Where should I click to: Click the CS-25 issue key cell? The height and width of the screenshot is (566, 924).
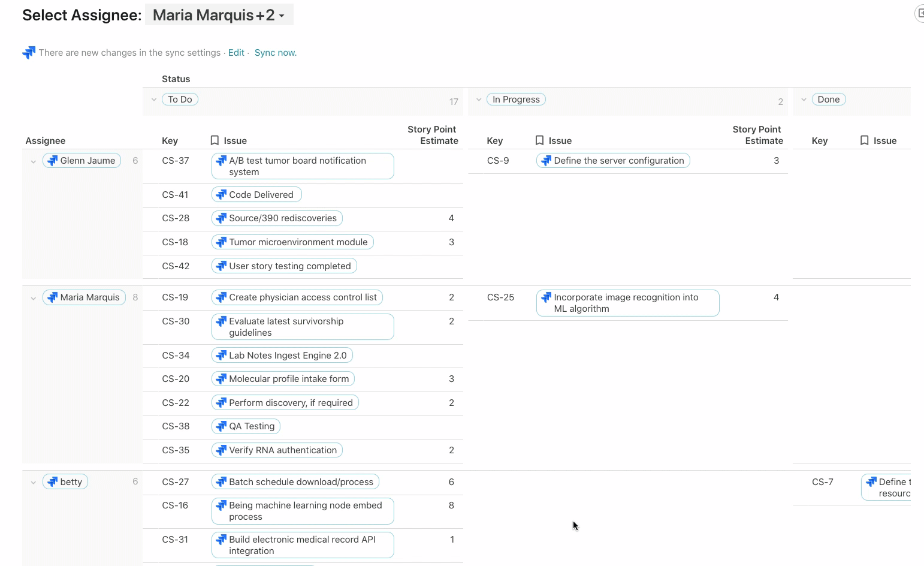(500, 297)
